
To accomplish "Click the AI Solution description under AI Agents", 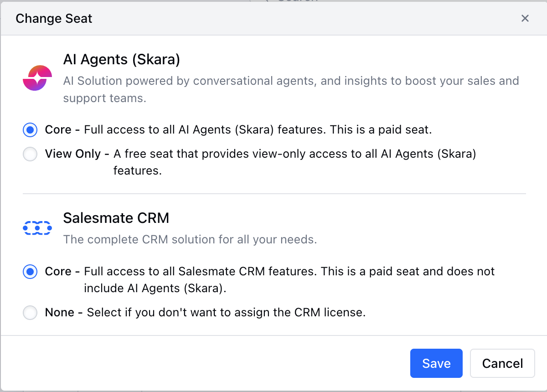I will [291, 81].
